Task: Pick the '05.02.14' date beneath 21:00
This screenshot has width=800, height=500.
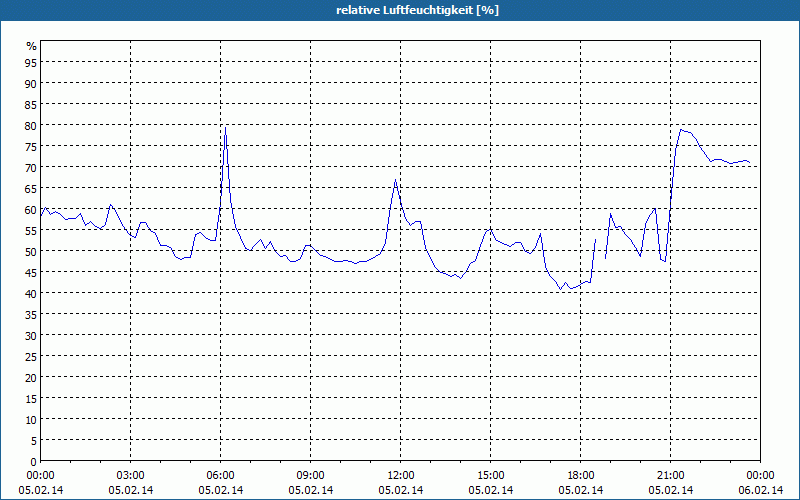Action: coord(671,490)
